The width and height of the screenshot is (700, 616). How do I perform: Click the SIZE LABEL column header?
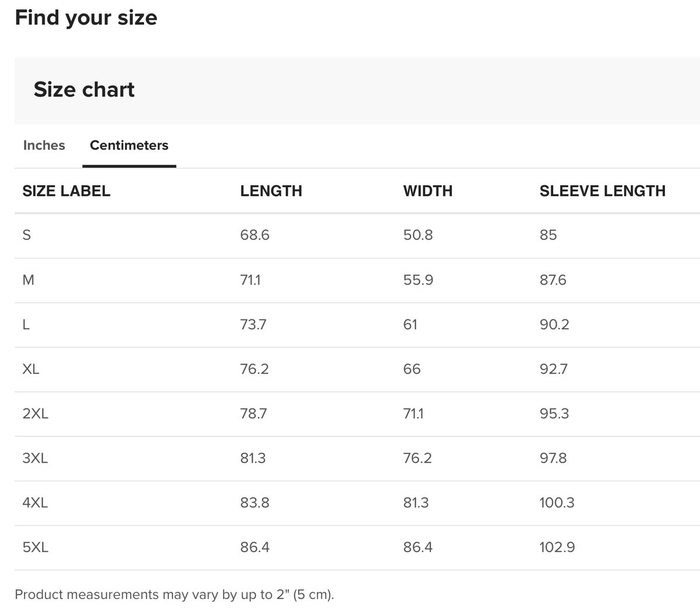point(66,191)
